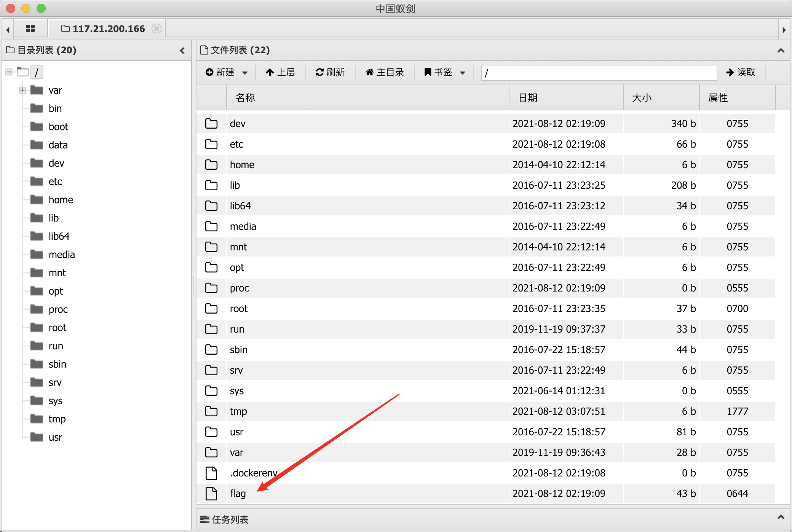The width and height of the screenshot is (792, 532).
Task: Go to home directory (主目录)
Action: pos(385,72)
